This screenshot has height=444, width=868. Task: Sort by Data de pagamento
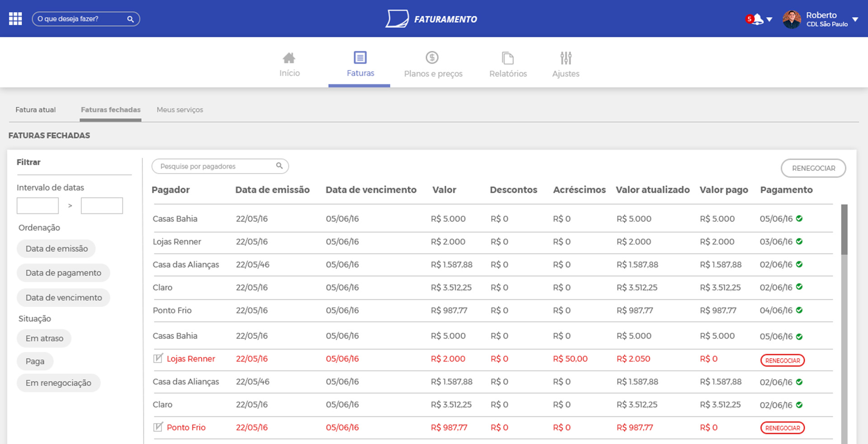pos(63,273)
